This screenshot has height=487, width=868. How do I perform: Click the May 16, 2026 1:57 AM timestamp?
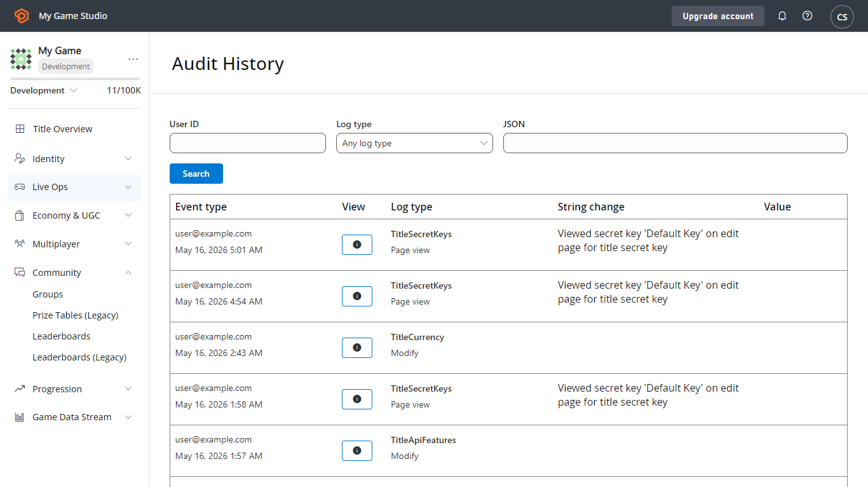pyautogui.click(x=219, y=456)
